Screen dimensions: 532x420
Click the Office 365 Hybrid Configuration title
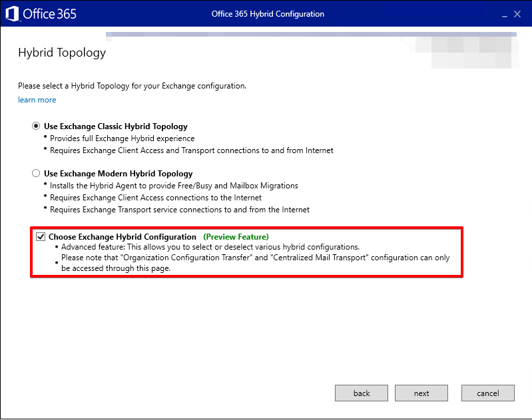268,14
